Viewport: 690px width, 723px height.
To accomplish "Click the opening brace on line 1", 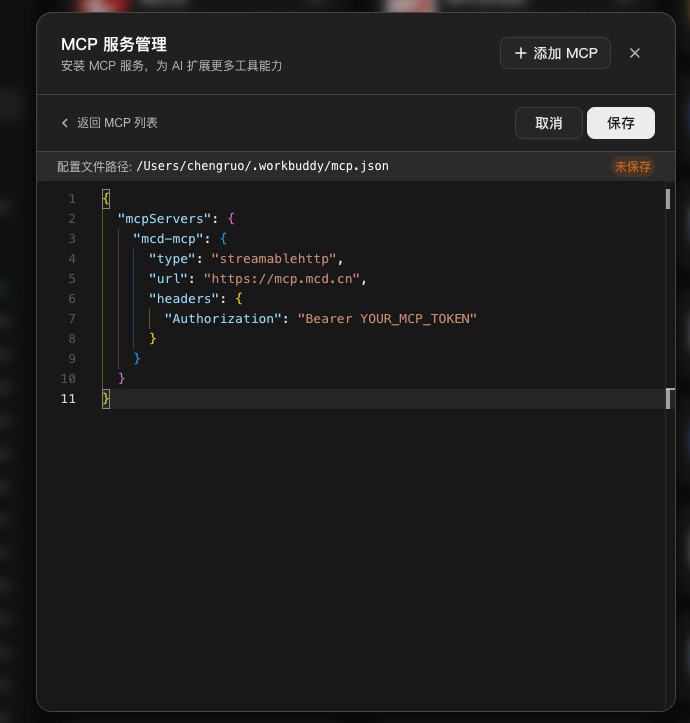I will click(x=106, y=199).
